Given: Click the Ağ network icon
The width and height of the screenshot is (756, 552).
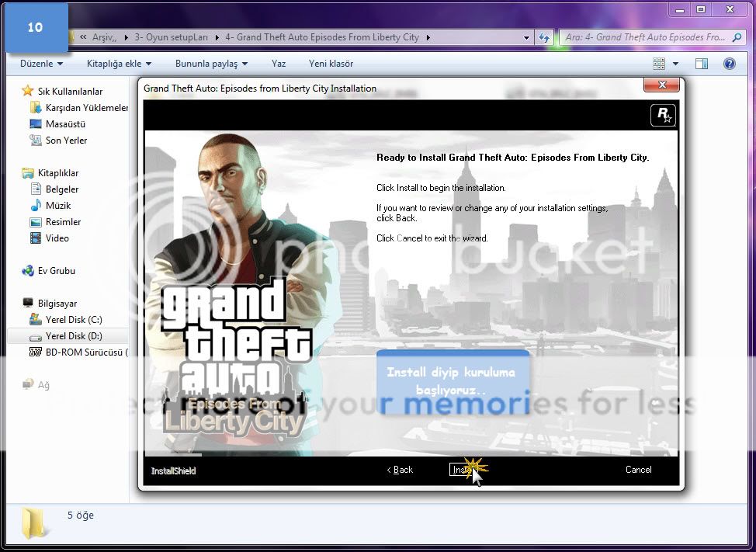Looking at the screenshot, I should [x=27, y=384].
